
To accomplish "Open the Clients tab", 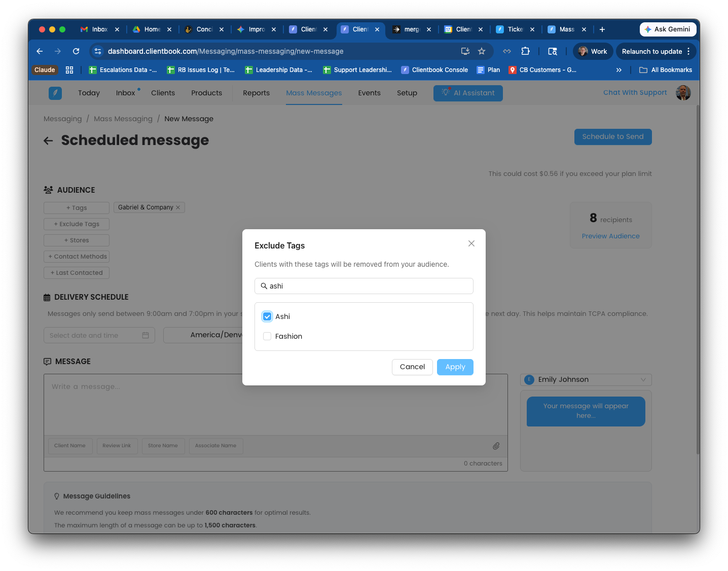I will [163, 93].
